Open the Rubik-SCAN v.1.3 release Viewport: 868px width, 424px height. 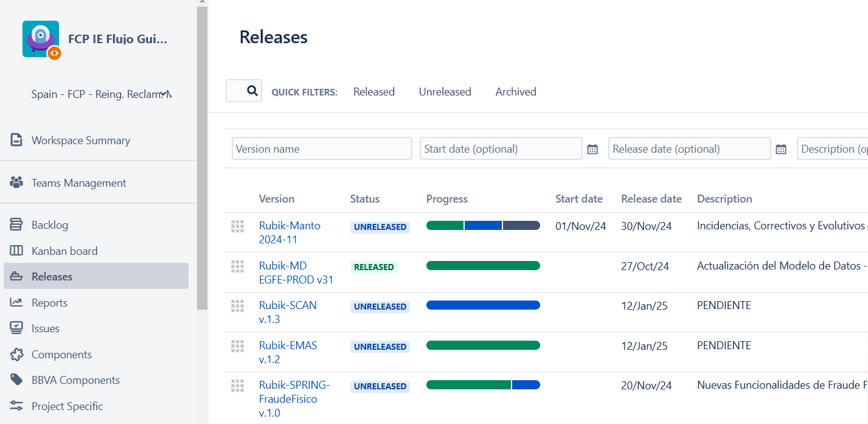tap(288, 312)
